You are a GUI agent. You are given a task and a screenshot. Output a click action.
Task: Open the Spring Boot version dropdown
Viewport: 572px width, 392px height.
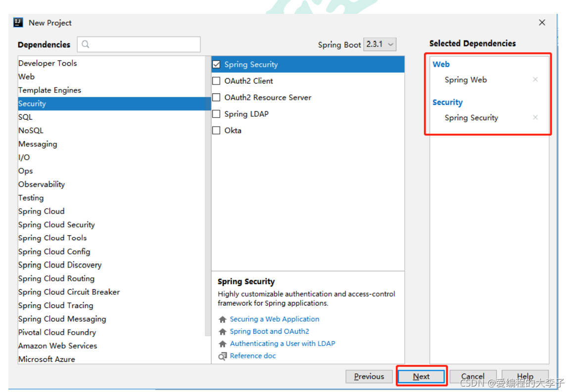click(x=380, y=44)
